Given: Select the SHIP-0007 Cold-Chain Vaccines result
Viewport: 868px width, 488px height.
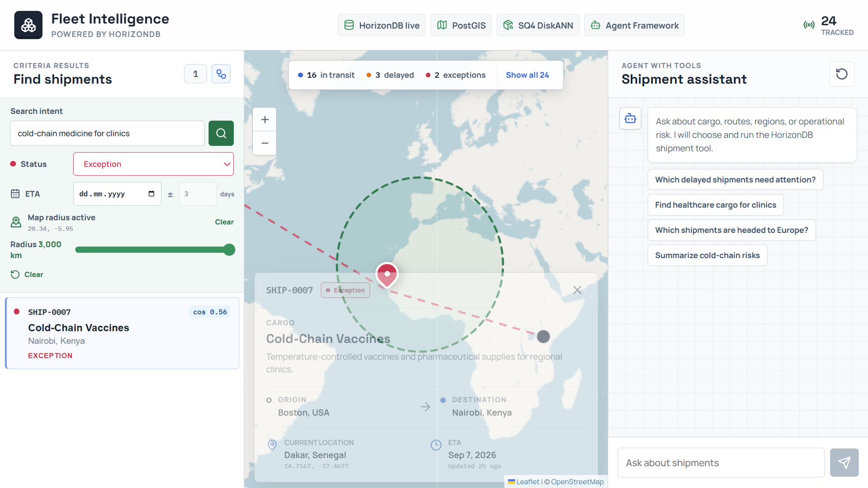Looking at the screenshot, I should [122, 333].
